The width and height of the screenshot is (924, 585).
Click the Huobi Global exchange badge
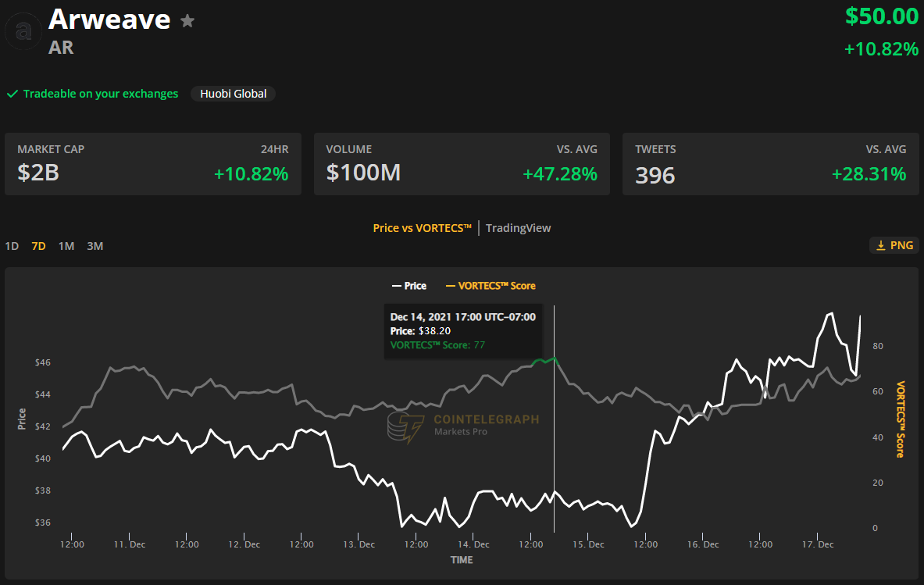click(233, 93)
